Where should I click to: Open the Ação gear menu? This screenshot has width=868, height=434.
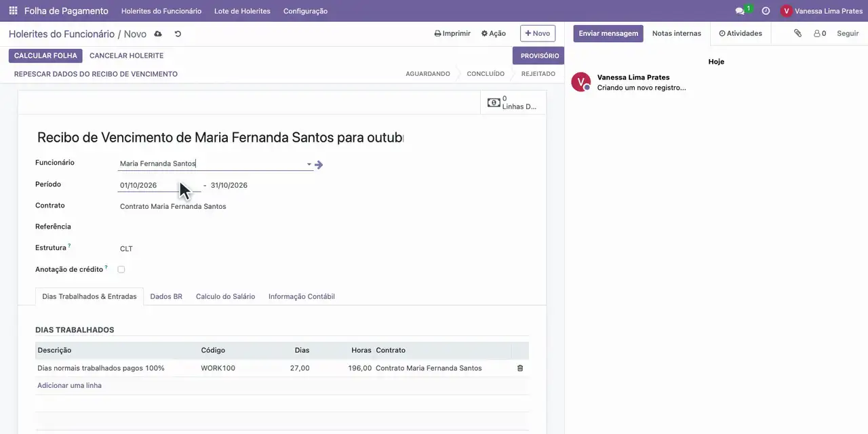494,33
